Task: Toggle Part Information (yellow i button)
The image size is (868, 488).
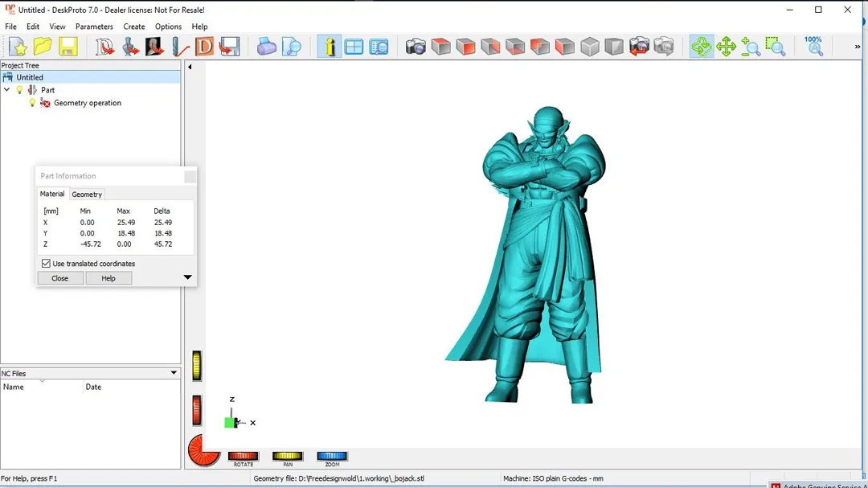Action: coord(330,47)
